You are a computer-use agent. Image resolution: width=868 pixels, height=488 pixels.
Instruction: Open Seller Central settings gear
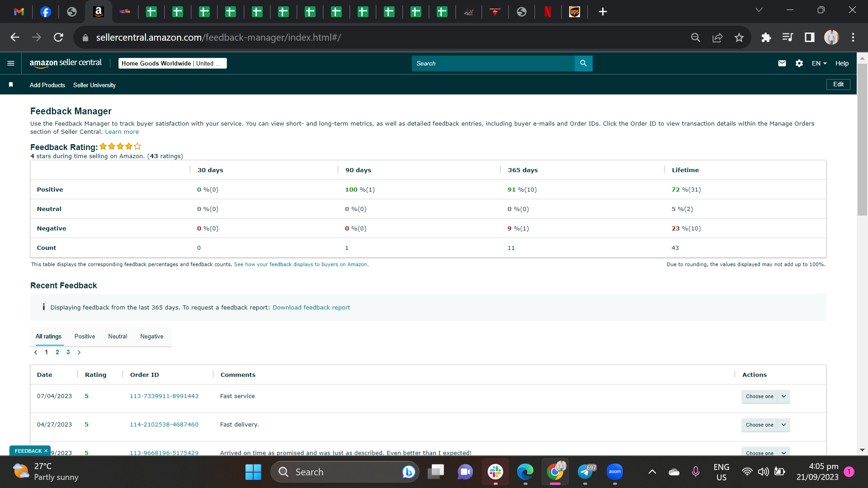(x=799, y=63)
